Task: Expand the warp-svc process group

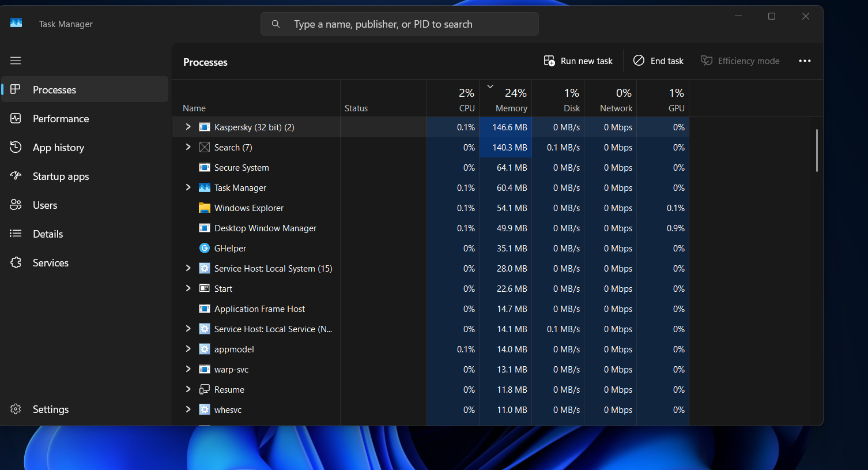Action: point(188,369)
